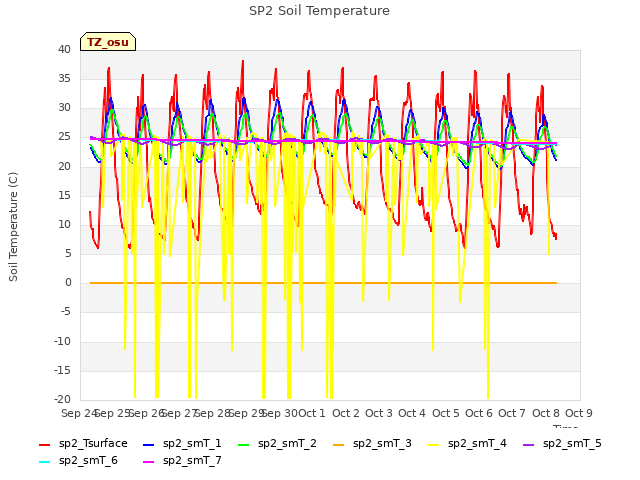Click the SP2 Soil Temperature chart title
The image size is (640, 480).
(x=319, y=11)
